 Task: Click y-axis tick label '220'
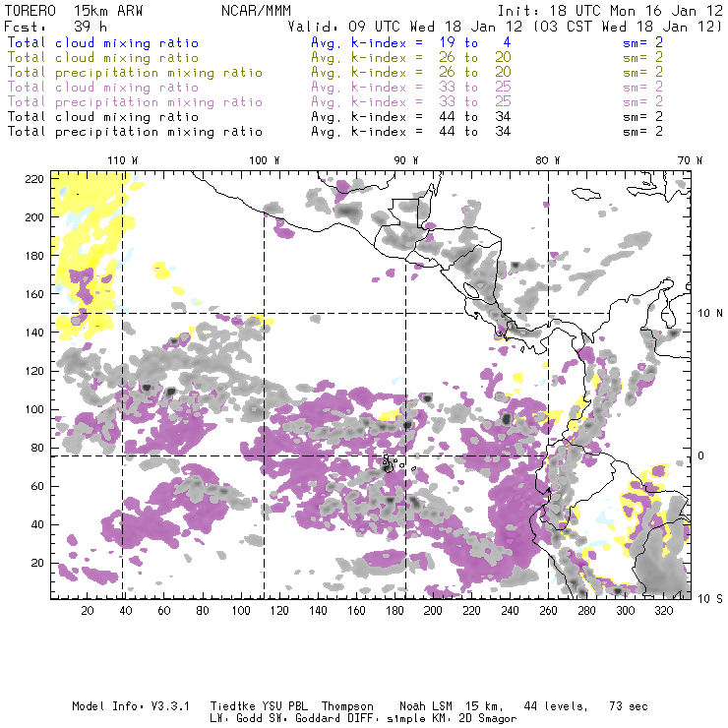tap(34, 179)
